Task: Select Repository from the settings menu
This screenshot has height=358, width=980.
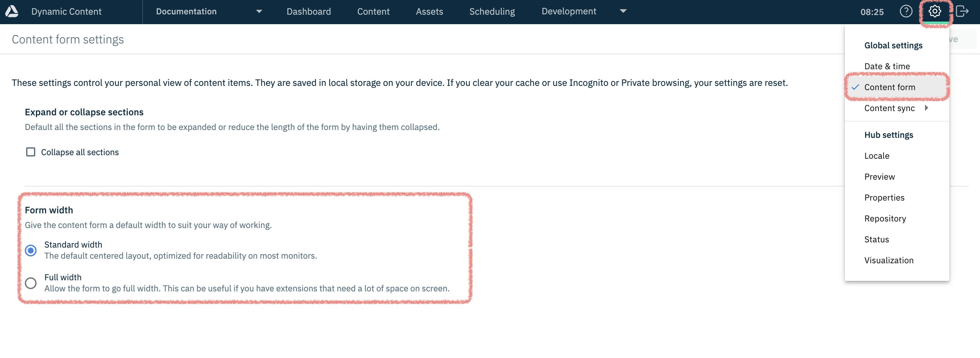Action: pyautogui.click(x=885, y=218)
